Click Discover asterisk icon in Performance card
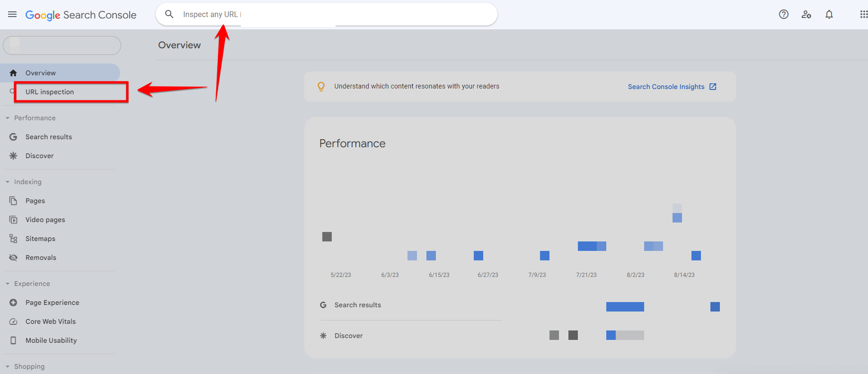Image resolution: width=868 pixels, height=374 pixels. 323,336
